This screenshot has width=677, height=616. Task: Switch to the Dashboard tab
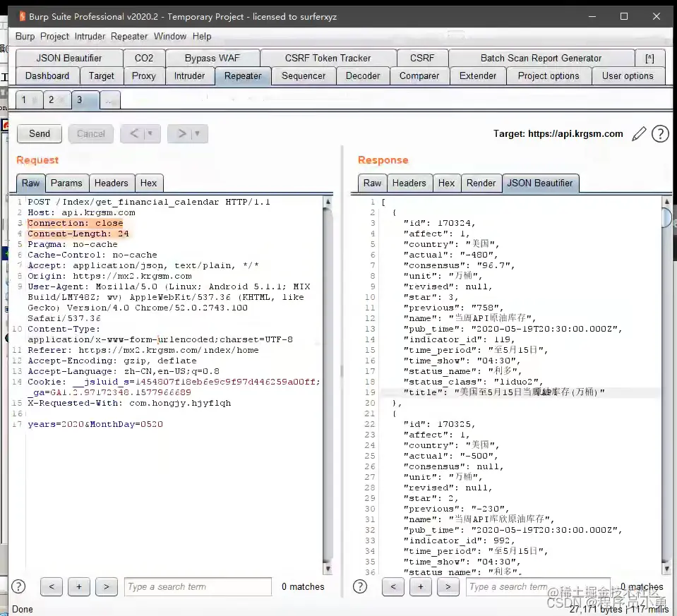(47, 76)
